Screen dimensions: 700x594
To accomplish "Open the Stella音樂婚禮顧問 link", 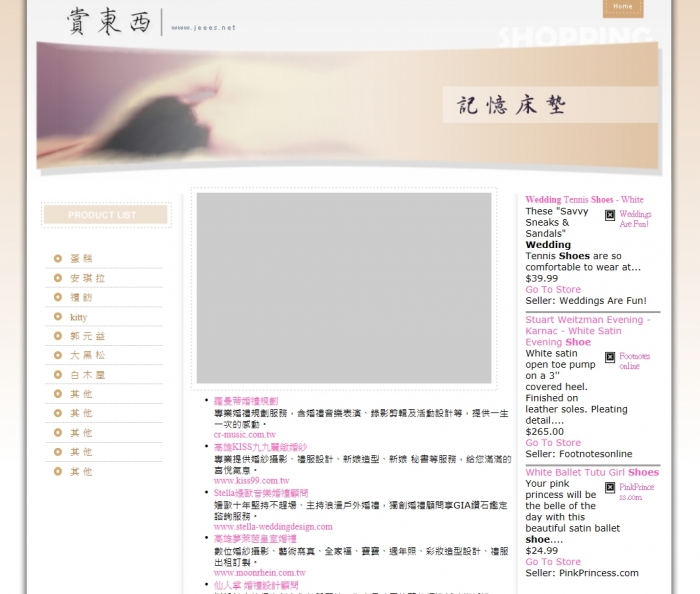I will 261,493.
